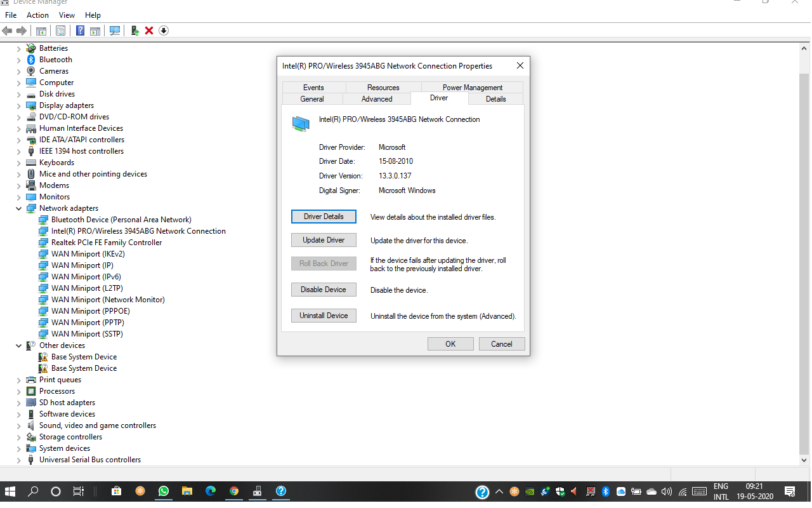The image size is (812, 508).
Task: Select WAN Miniport (Network Monitor) adapter
Action: click(x=108, y=300)
